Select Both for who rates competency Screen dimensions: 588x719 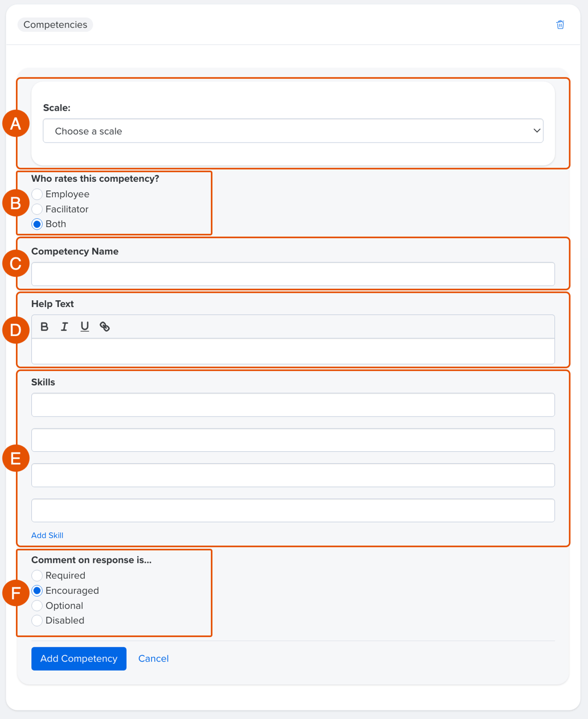pos(37,224)
